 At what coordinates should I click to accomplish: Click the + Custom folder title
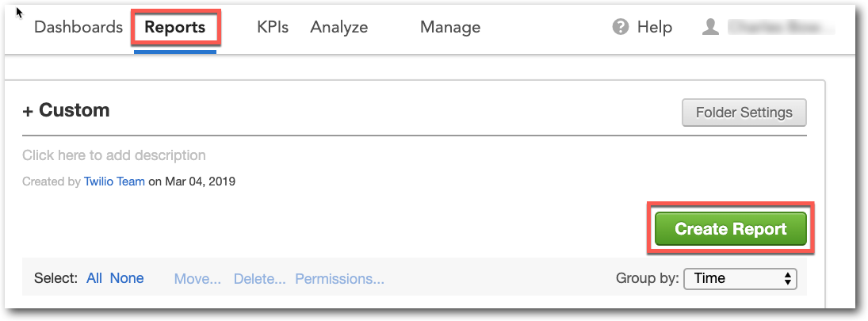67,111
